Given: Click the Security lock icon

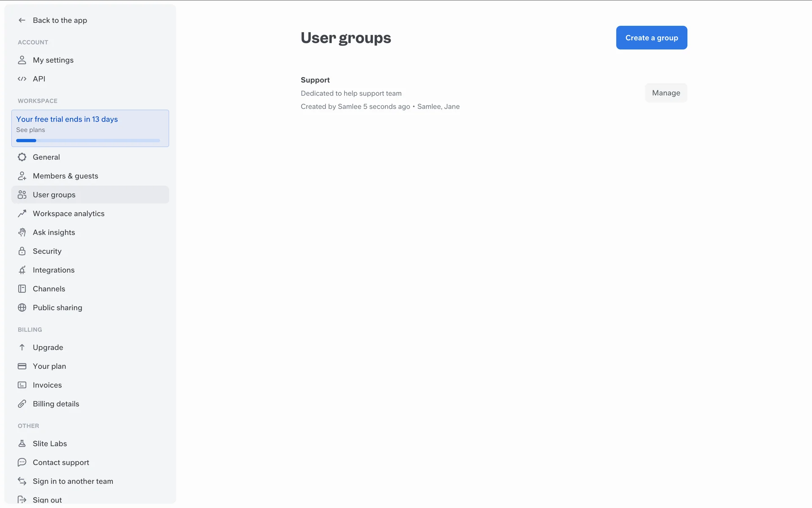Looking at the screenshot, I should (22, 251).
